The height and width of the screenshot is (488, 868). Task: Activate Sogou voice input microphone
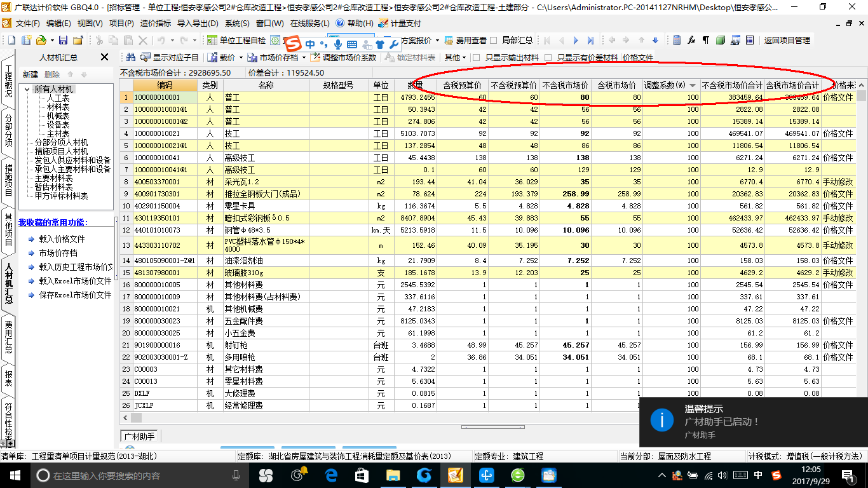pos(337,44)
